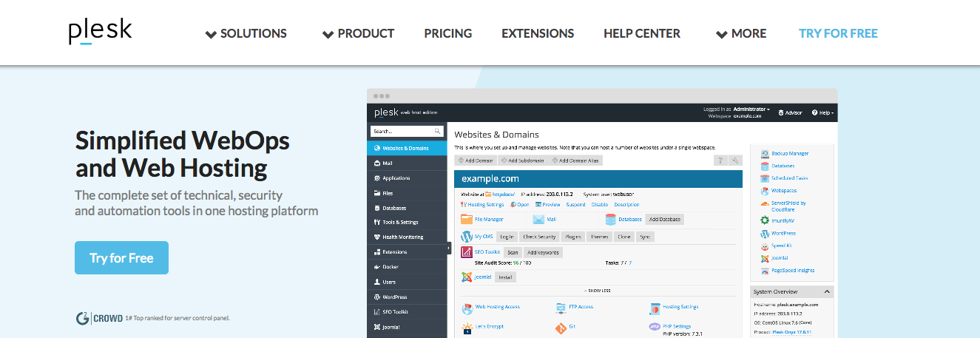Image resolution: width=980 pixels, height=338 pixels.
Task: Click the Preview link for the website
Action: pyautogui.click(x=547, y=205)
